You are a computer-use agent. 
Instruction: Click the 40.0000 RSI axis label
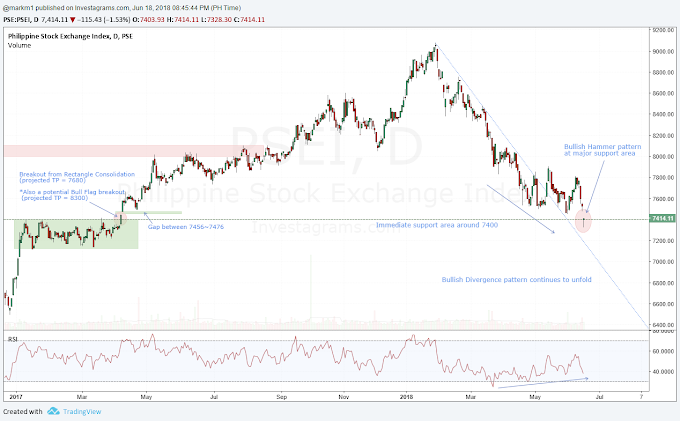point(664,372)
